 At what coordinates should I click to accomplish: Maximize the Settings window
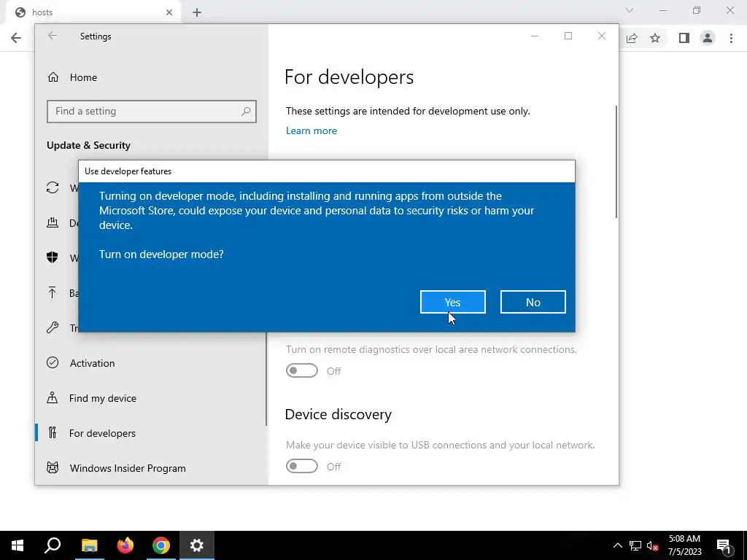[568, 36]
